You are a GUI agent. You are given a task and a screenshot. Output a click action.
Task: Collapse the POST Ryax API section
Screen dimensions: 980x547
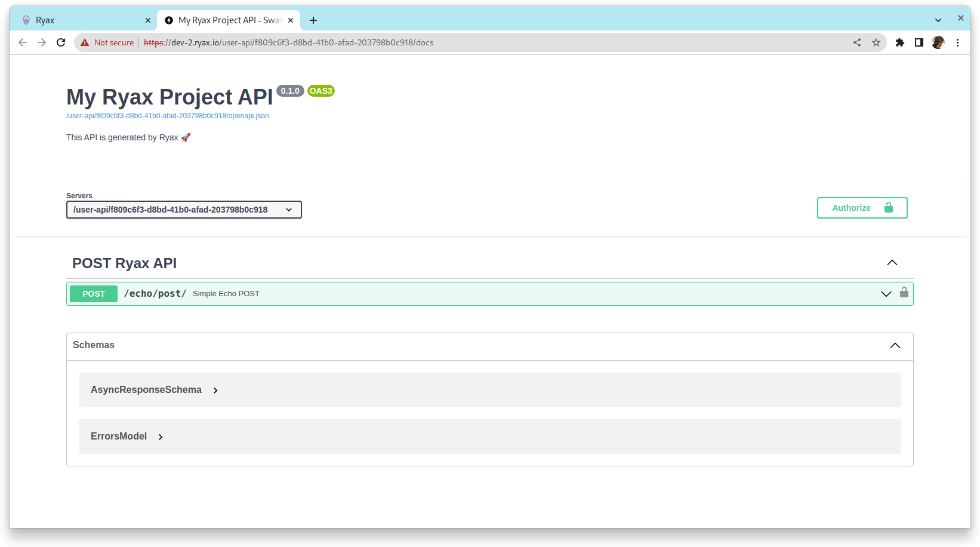coord(892,263)
